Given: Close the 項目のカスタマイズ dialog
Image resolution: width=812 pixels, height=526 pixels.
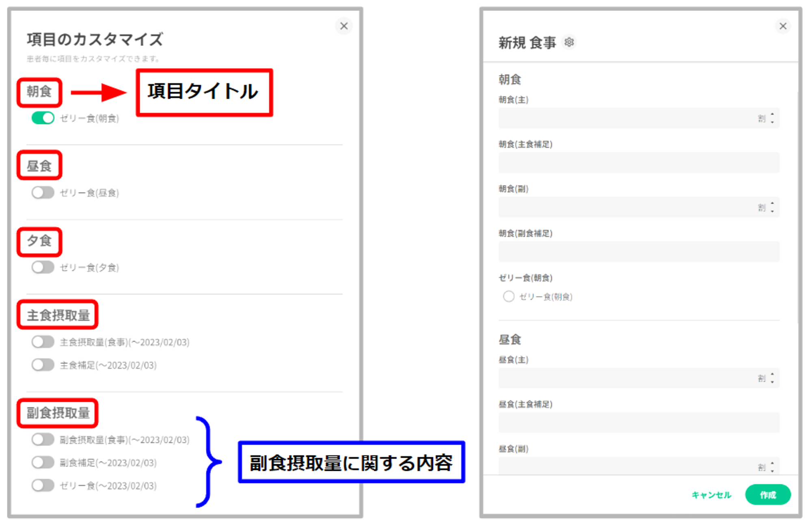Looking at the screenshot, I should [344, 26].
